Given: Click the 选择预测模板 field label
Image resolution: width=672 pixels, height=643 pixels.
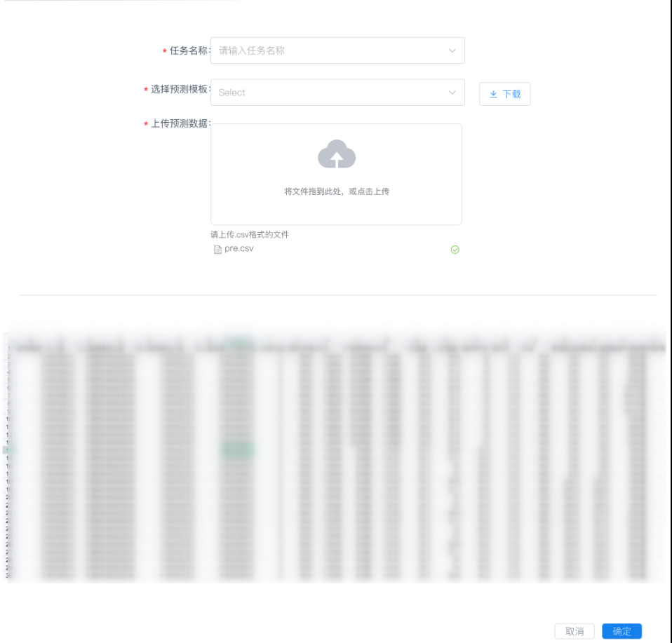Looking at the screenshot, I should [x=179, y=90].
